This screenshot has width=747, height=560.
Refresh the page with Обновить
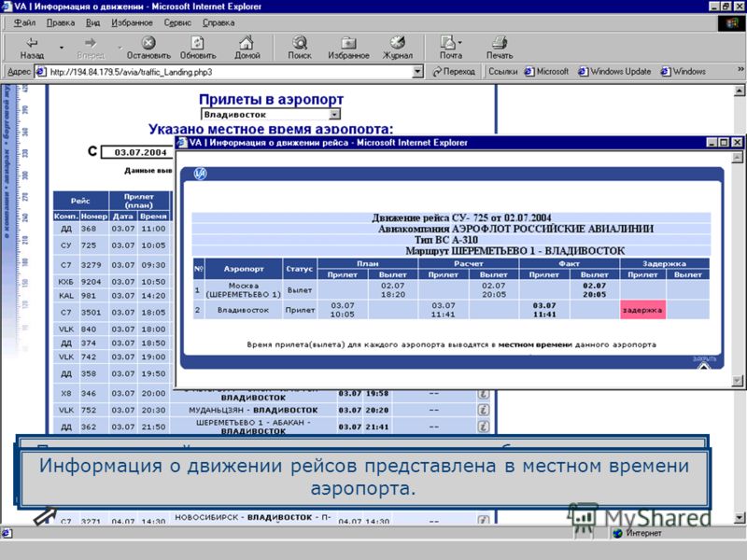click(x=198, y=49)
